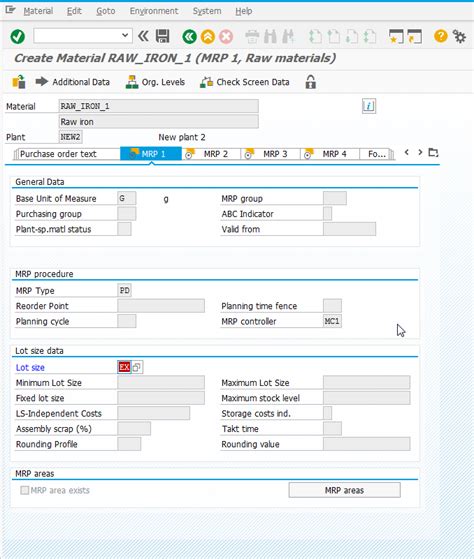Open the Edit menu
474x559 pixels.
(x=74, y=11)
